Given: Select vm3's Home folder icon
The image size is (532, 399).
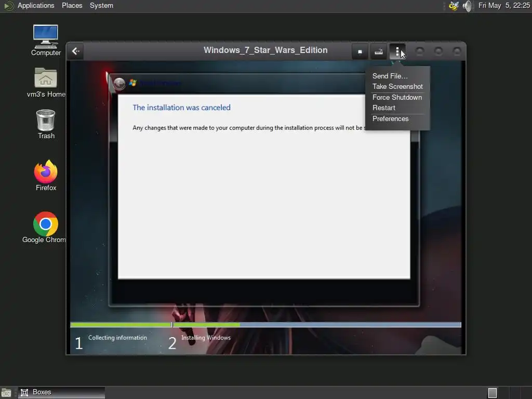Looking at the screenshot, I should 46,82.
